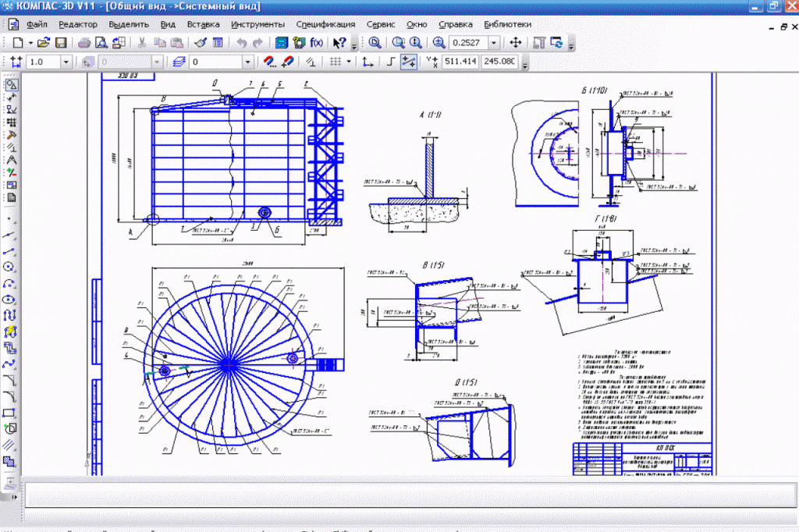This screenshot has height=532, width=799.
Task: Click the Pan view cross-arrows icon
Action: (515, 43)
